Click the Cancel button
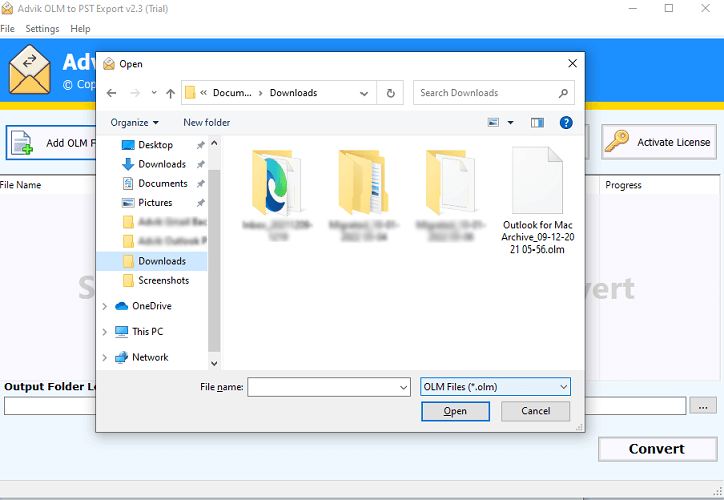 (x=536, y=411)
